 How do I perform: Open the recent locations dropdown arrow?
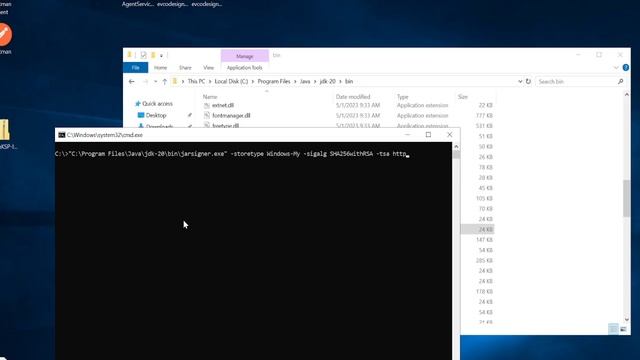(x=156, y=82)
